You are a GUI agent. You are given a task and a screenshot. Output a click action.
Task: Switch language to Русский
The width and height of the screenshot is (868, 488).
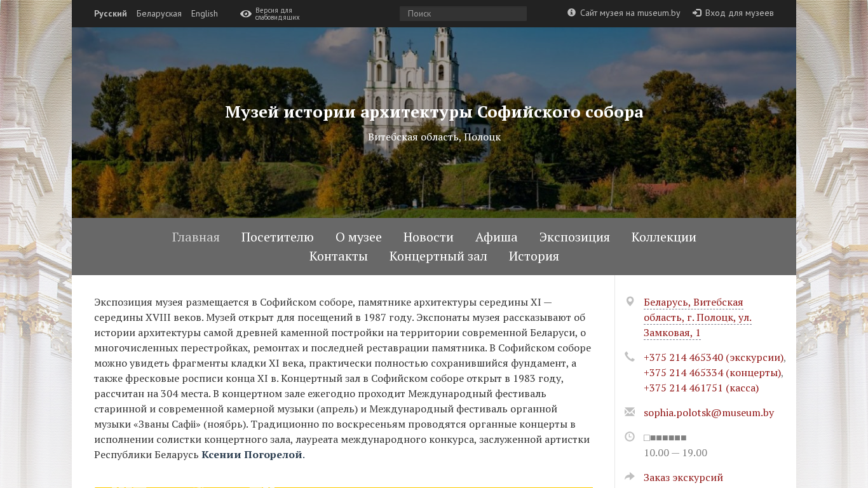(x=111, y=13)
